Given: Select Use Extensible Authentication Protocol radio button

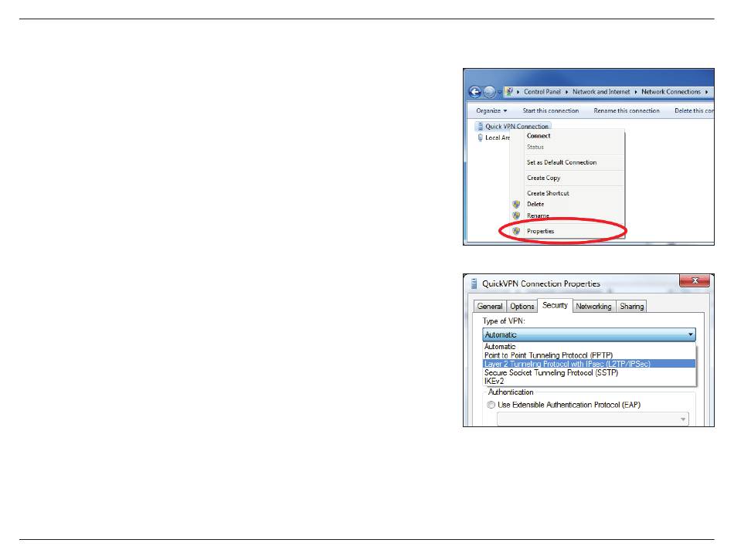Looking at the screenshot, I should click(x=491, y=405).
